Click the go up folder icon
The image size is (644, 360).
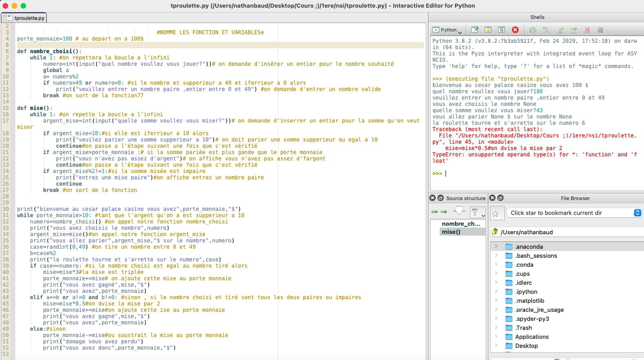[495, 232]
